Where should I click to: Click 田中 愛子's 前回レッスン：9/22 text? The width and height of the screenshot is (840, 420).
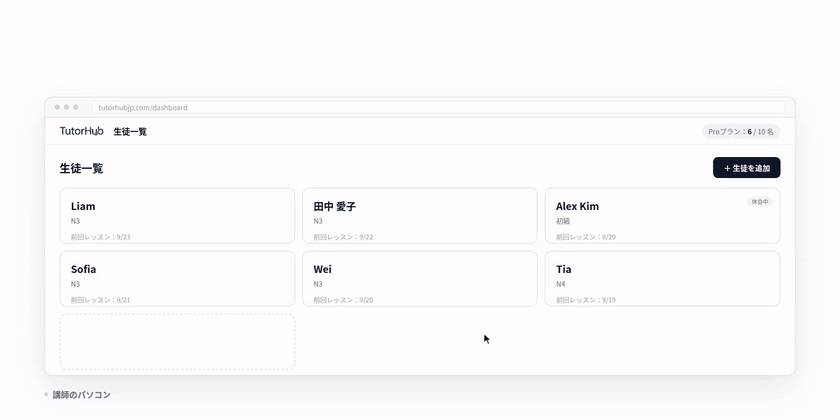[343, 237]
